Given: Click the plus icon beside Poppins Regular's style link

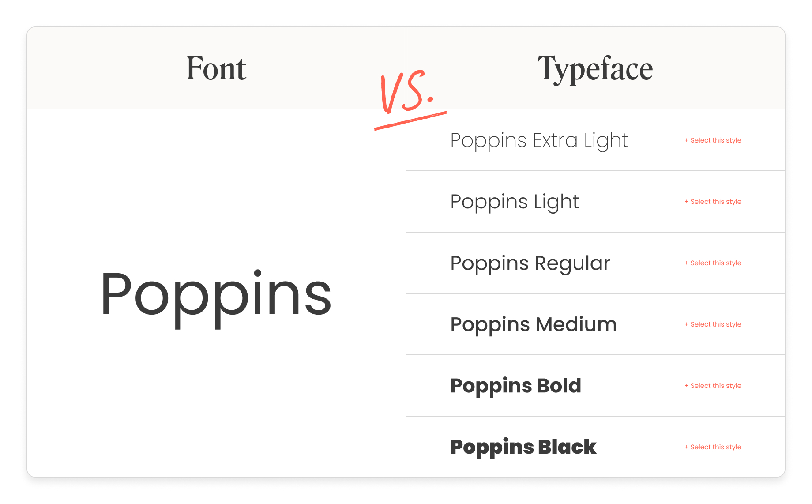Looking at the screenshot, I should pyautogui.click(x=686, y=263).
